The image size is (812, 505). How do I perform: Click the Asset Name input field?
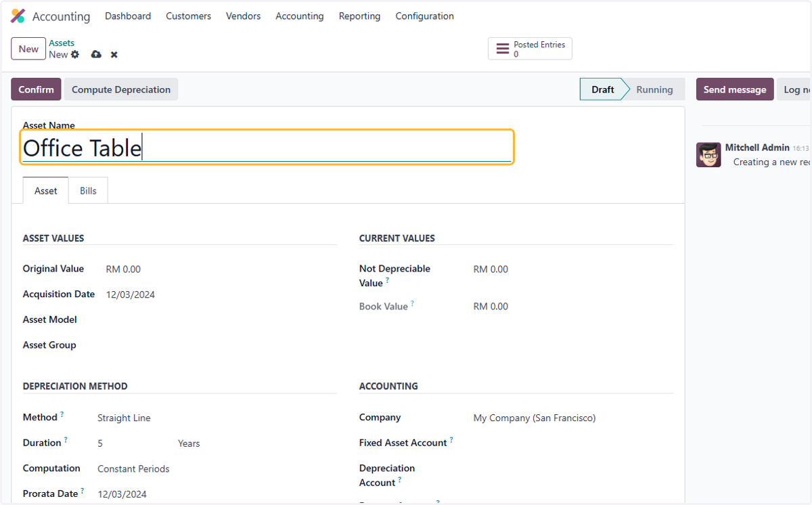point(267,148)
